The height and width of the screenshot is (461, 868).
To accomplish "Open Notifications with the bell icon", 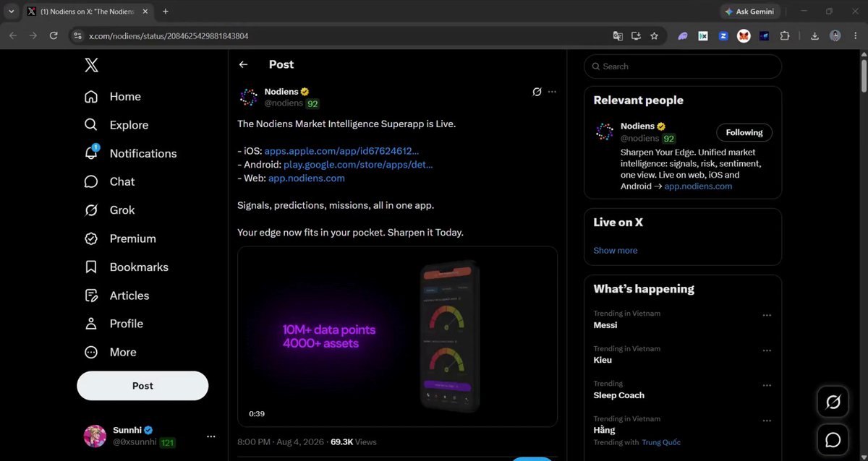I will click(131, 153).
